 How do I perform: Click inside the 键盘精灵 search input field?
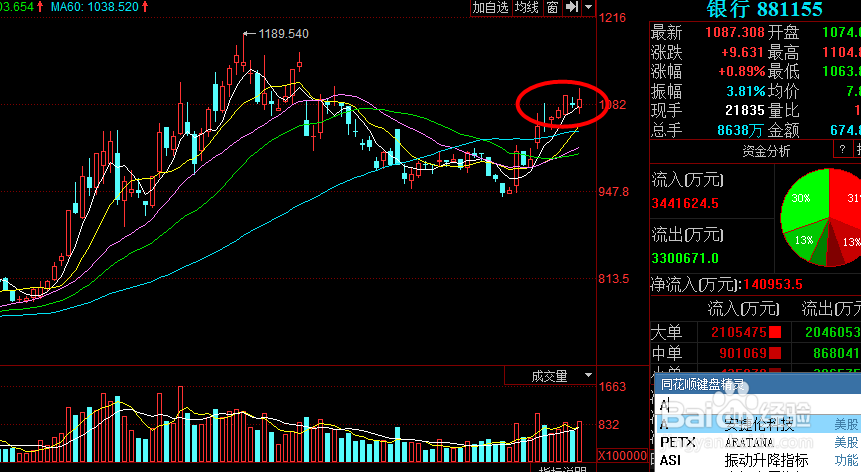tap(758, 405)
